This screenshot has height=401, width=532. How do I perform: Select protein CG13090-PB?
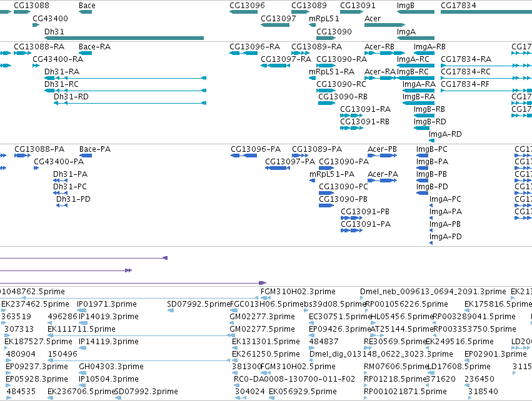(x=326, y=205)
